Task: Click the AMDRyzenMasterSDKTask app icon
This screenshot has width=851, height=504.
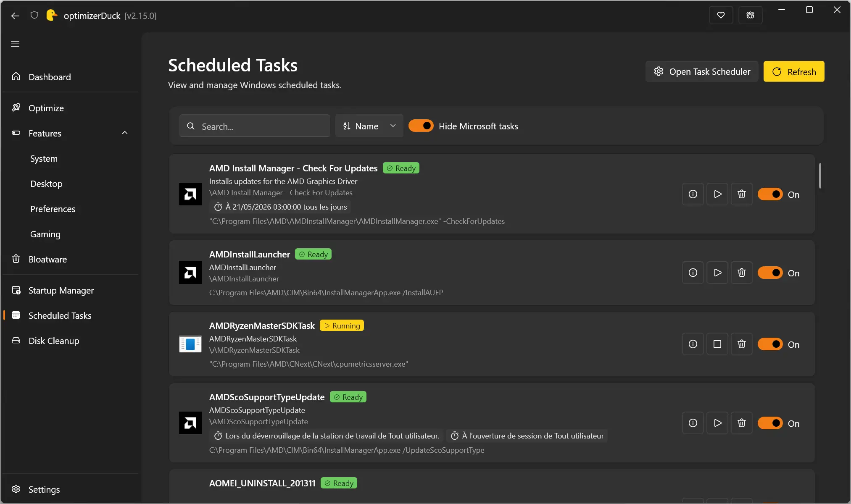Action: (190, 344)
